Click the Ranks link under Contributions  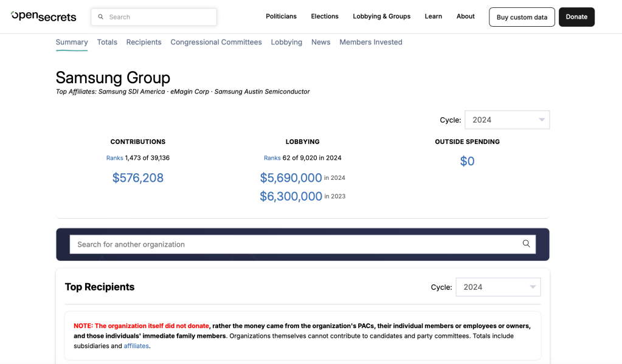click(114, 158)
